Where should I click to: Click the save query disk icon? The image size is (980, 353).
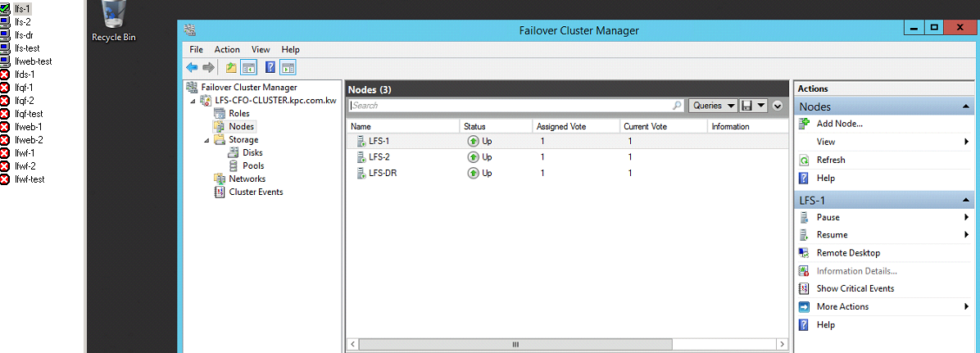pyautogui.click(x=746, y=106)
